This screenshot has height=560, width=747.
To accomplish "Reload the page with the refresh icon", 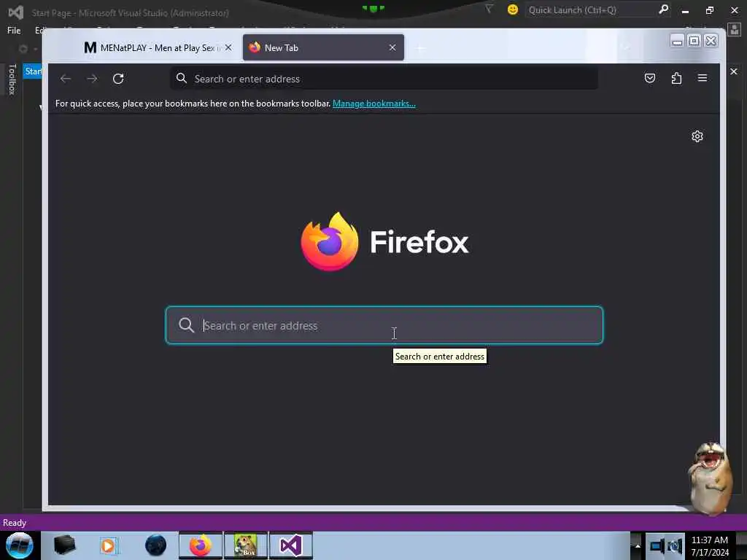I will point(118,79).
